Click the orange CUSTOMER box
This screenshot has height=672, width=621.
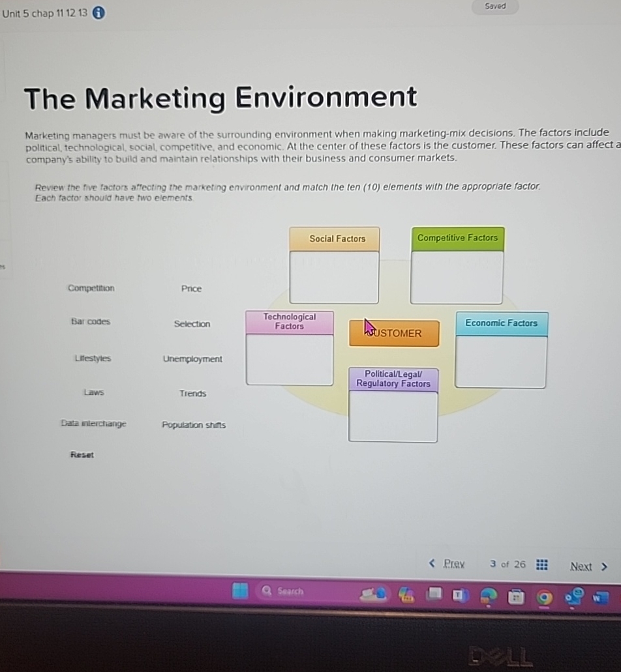pyautogui.click(x=393, y=333)
